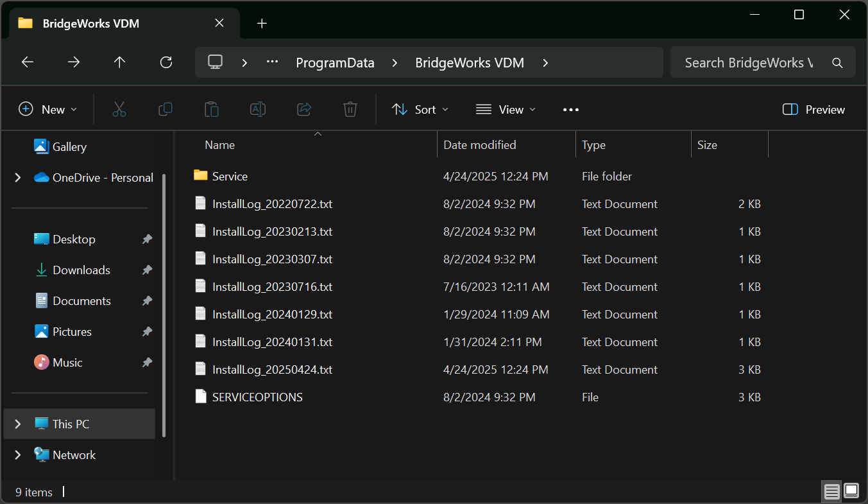Open Gallery in the navigation pane

click(69, 147)
